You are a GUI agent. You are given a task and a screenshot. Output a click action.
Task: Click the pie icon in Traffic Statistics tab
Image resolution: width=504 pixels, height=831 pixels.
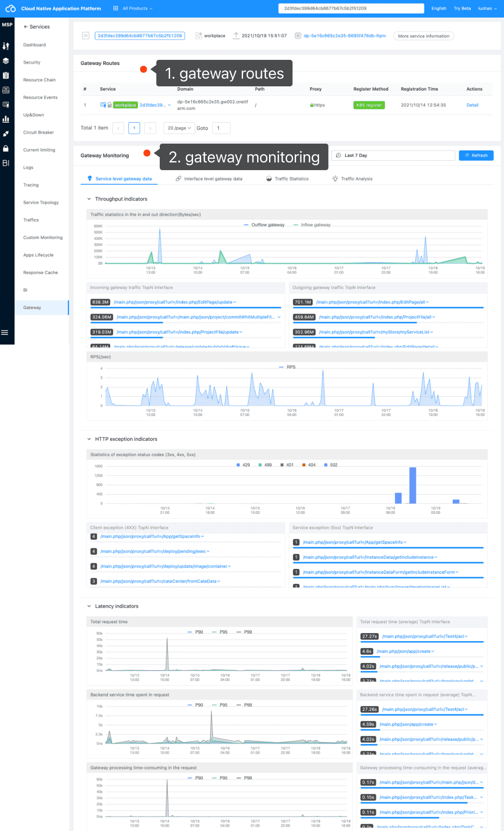point(269,179)
